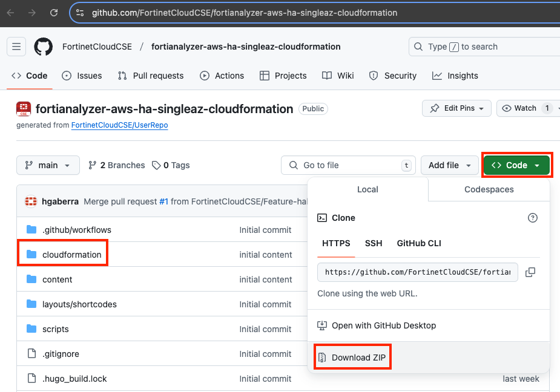
Task: Select the GitHub CLI clone option
Action: (x=419, y=243)
